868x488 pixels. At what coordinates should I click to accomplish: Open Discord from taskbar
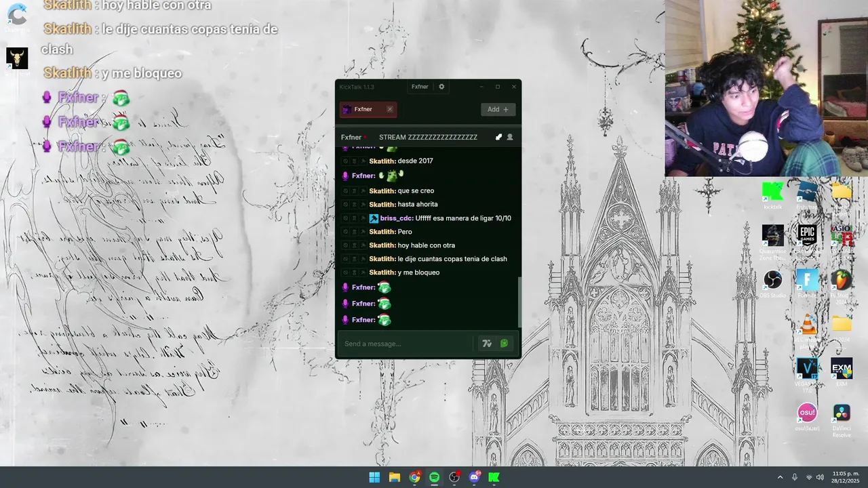point(474,477)
